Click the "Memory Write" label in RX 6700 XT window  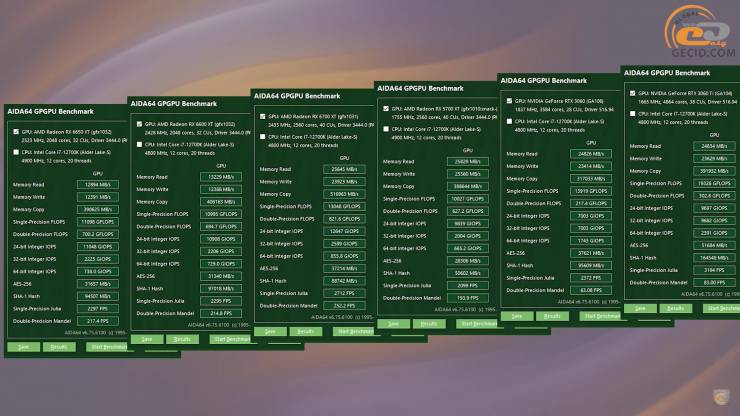coord(275,182)
